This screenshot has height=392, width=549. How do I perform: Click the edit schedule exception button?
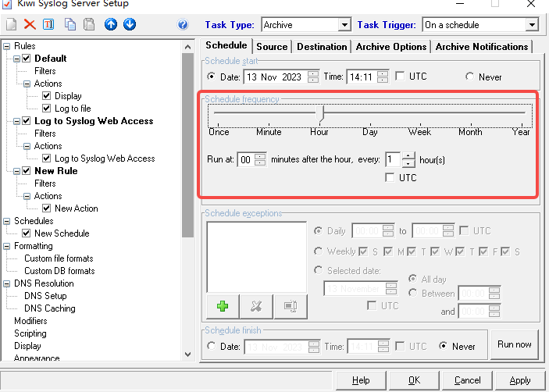coord(291,307)
